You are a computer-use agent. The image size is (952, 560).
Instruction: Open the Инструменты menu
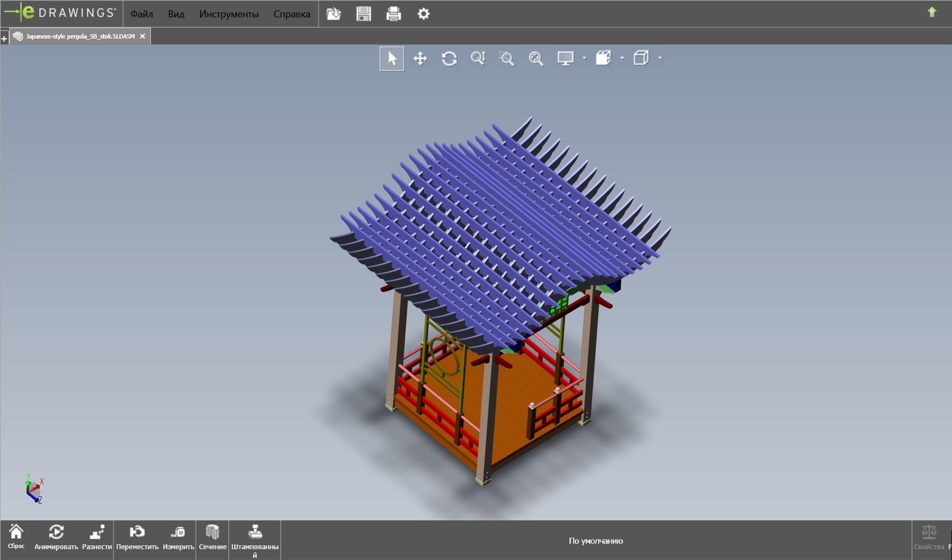[x=230, y=14]
